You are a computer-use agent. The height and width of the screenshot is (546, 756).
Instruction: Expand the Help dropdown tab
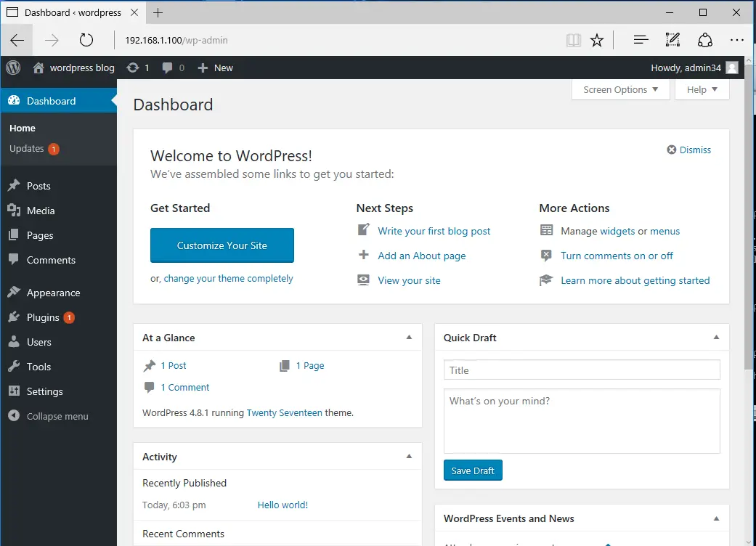pos(702,89)
